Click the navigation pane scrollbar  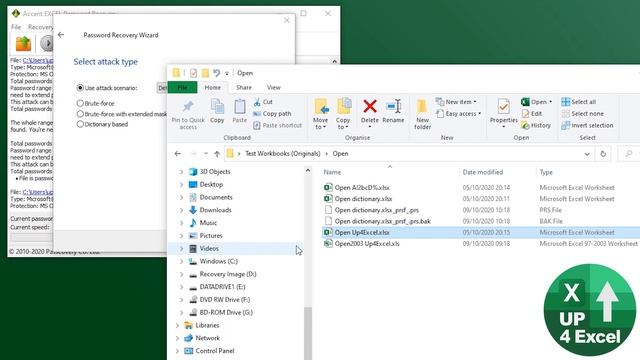click(x=308, y=333)
